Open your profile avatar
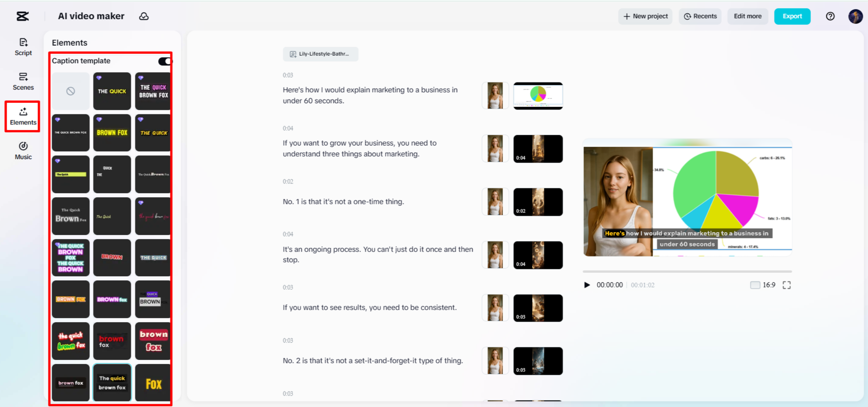868x407 pixels. [855, 16]
